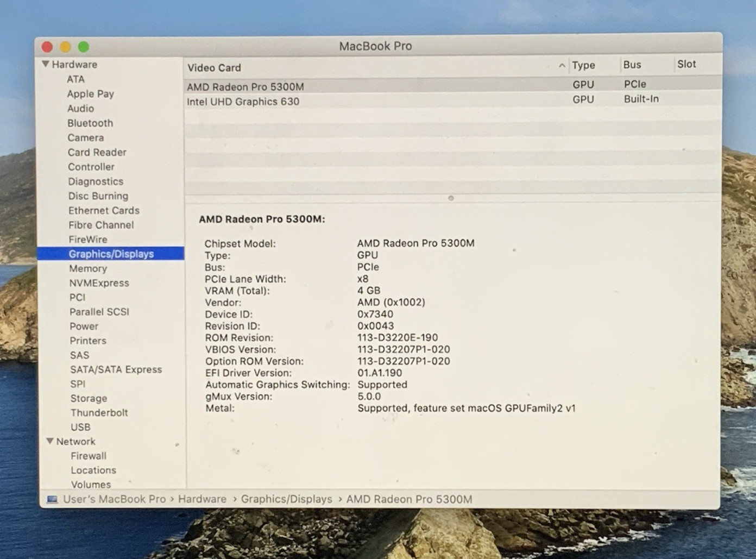This screenshot has width=756, height=559.
Task: Select Parallel SCSI in the sidebar
Action: point(99,312)
